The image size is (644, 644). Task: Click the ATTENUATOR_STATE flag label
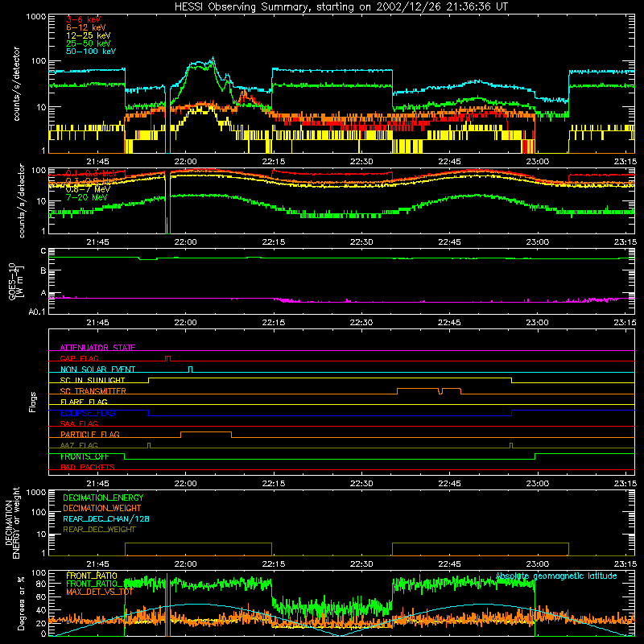click(x=97, y=348)
